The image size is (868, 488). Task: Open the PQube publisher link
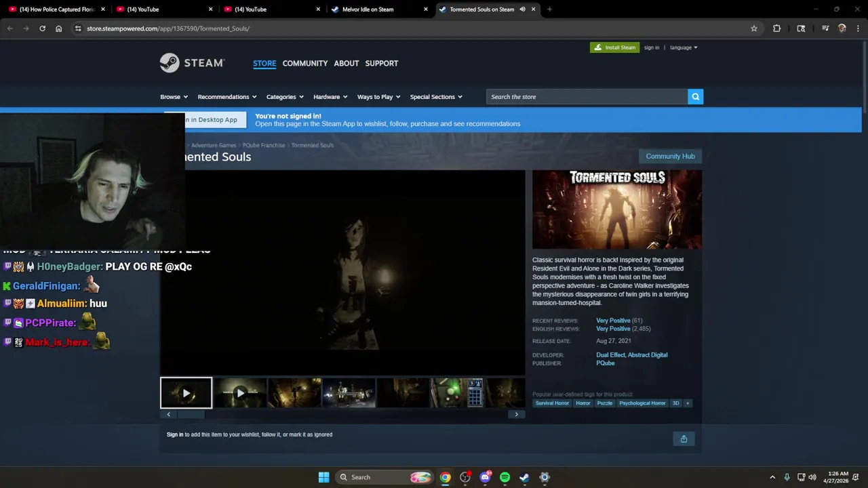tap(606, 363)
